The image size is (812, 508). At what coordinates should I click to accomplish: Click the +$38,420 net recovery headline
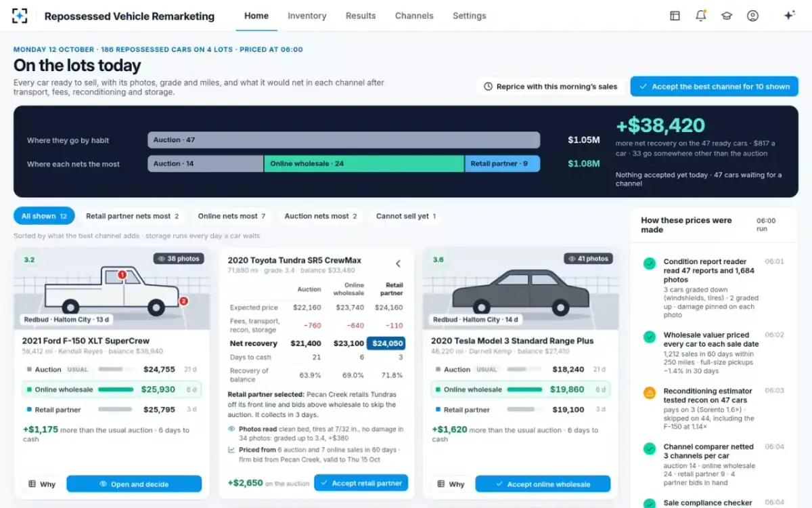(x=660, y=125)
